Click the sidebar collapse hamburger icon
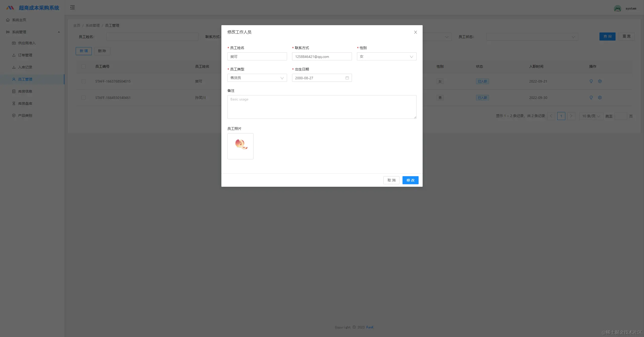The height and width of the screenshot is (337, 644). pyautogui.click(x=72, y=7)
